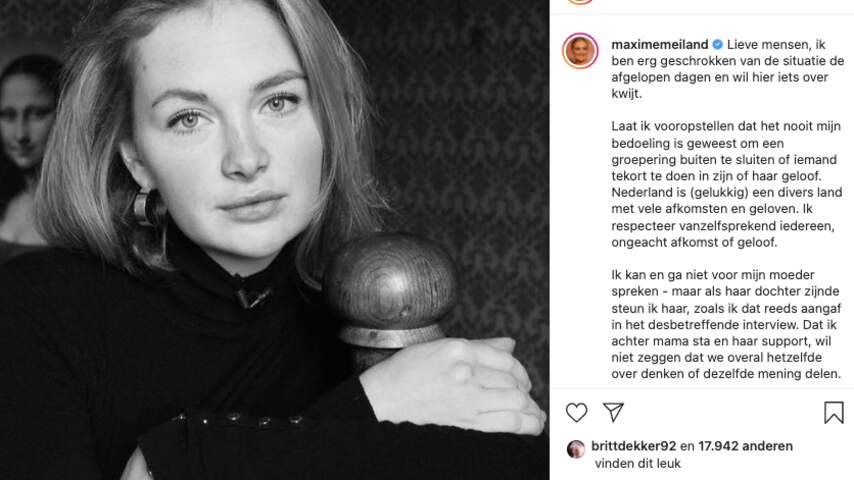Open the black-and-white portrait photo
Viewport: 854px width, 480px height.
click(x=274, y=240)
